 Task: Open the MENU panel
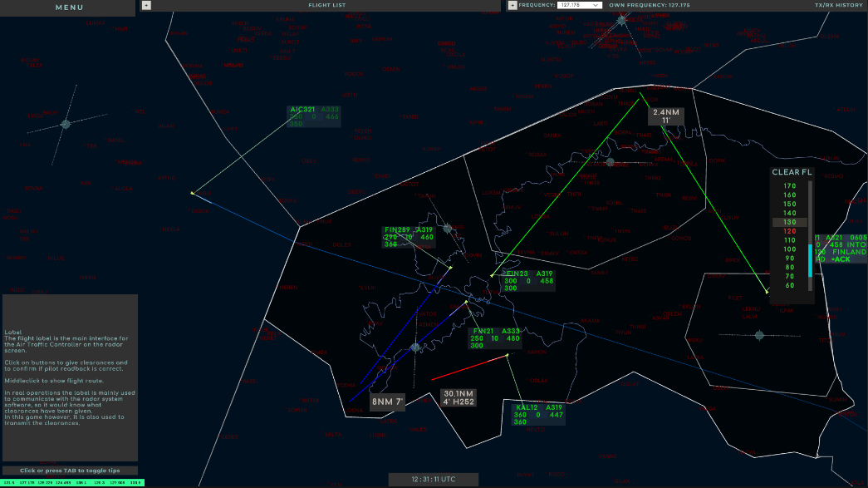(68, 7)
